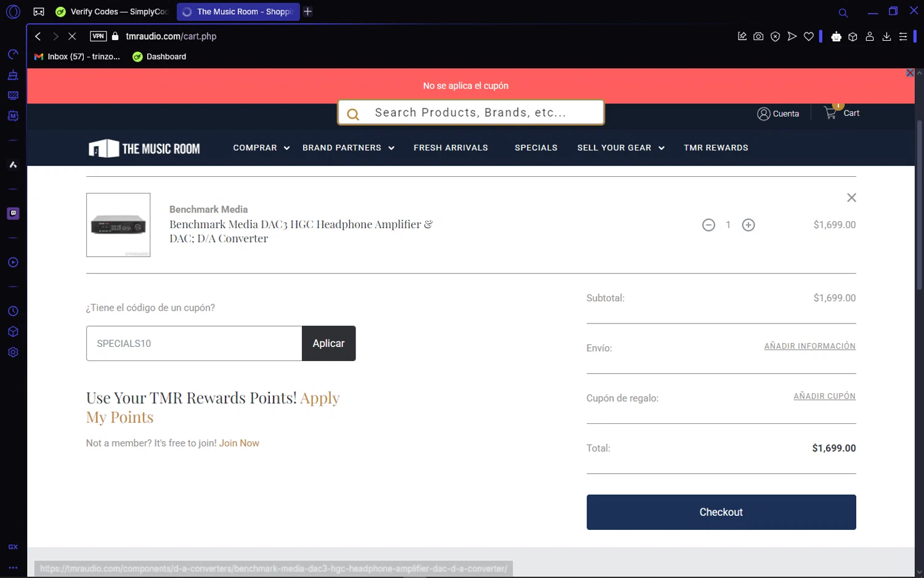Image resolution: width=924 pixels, height=578 pixels.
Task: Click the pinboard pin icon in address bar
Action: pos(742,36)
